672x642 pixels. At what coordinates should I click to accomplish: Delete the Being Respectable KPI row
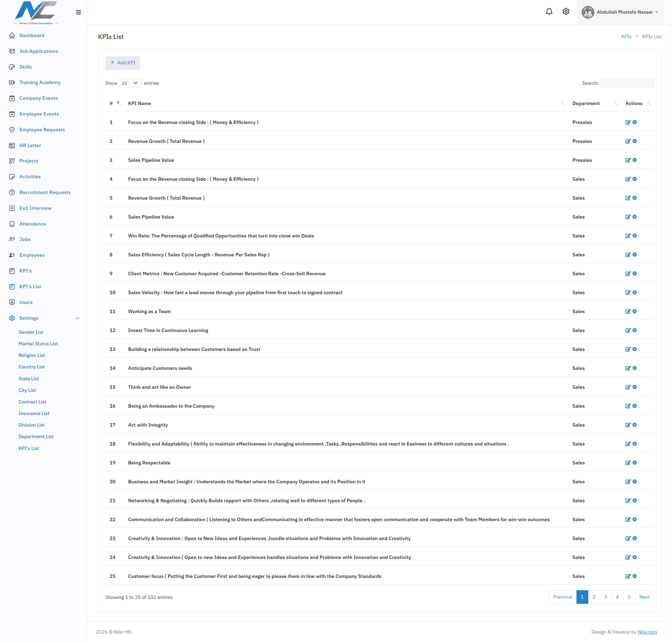click(635, 463)
